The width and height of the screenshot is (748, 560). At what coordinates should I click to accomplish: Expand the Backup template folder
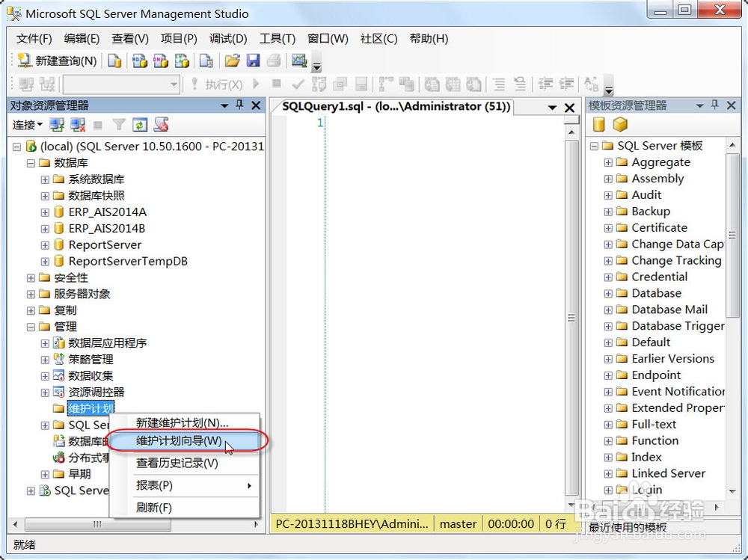(608, 212)
